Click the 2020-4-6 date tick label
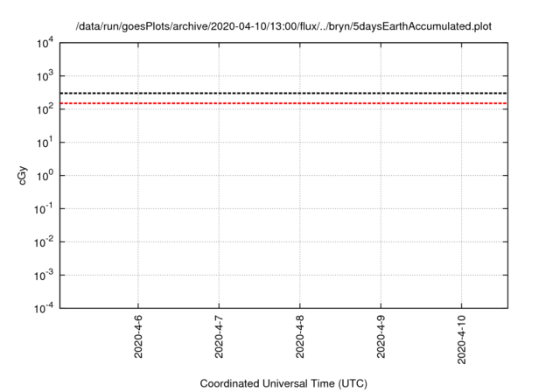Viewport: 560px width, 392px height. point(138,337)
